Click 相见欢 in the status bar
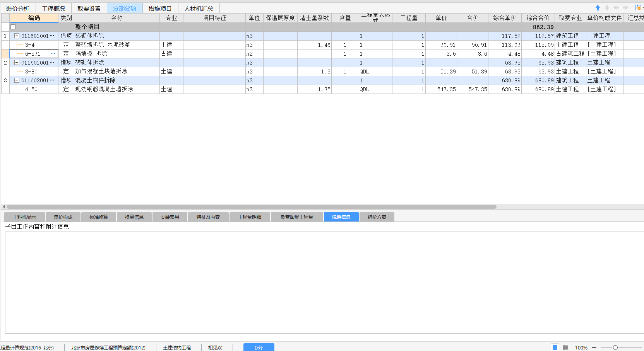The width and height of the screenshot is (644, 351). point(215,348)
